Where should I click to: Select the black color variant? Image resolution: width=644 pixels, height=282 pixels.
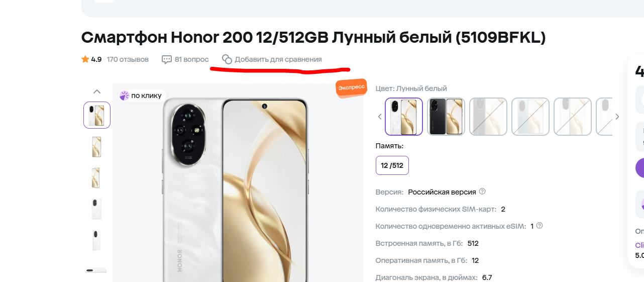446,117
